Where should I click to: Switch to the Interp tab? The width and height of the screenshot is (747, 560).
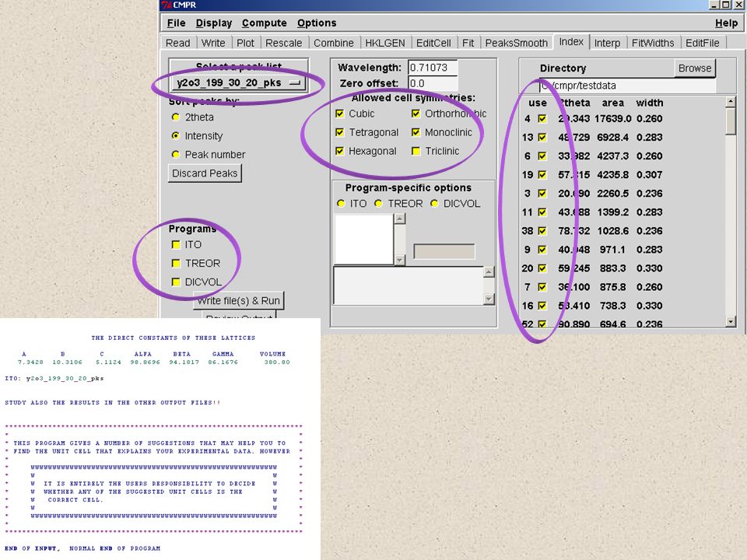pos(608,43)
